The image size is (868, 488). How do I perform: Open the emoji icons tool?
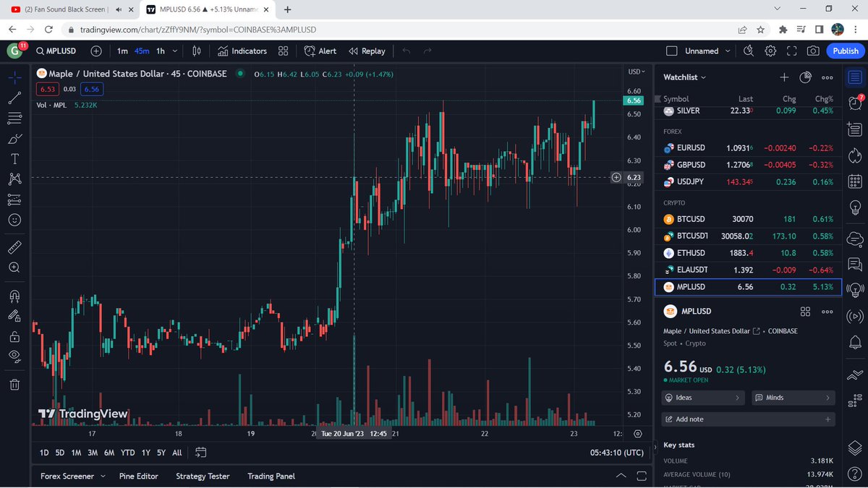[x=14, y=220]
